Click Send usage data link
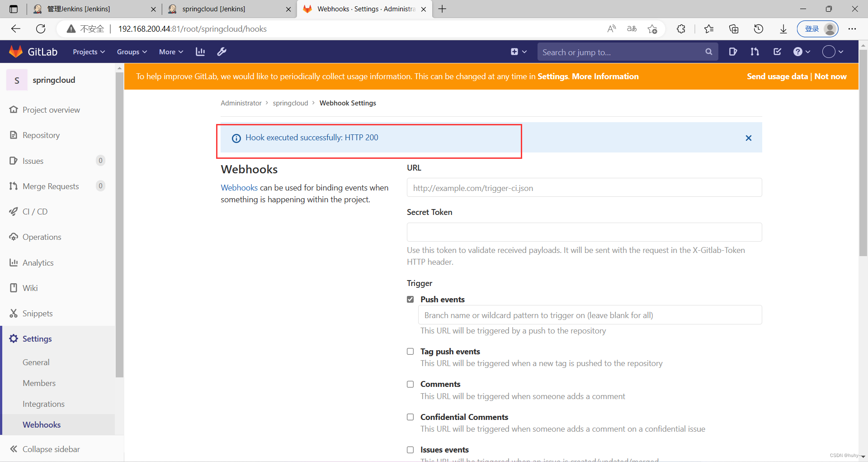 coord(777,76)
